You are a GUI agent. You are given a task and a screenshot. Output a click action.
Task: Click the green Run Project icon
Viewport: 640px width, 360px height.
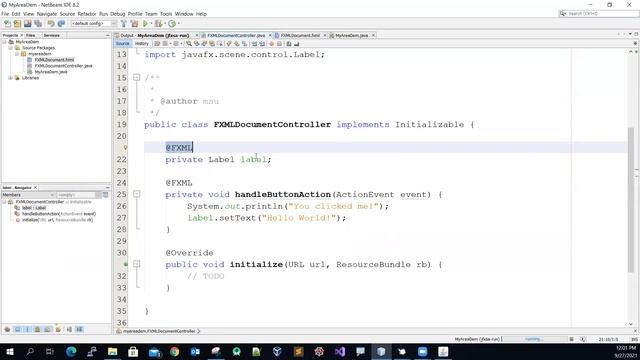tap(145, 24)
